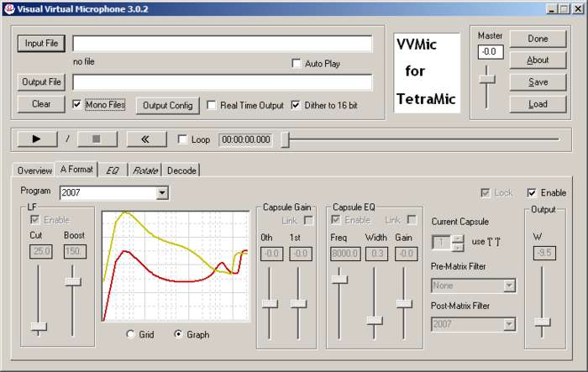The image size is (588, 372).
Task: Toggle the Capsule EQ Enable checkbox
Action: [x=336, y=220]
